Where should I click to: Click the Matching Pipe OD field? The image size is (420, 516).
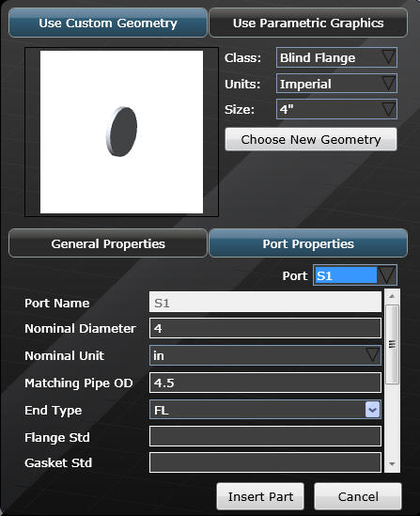point(265,383)
